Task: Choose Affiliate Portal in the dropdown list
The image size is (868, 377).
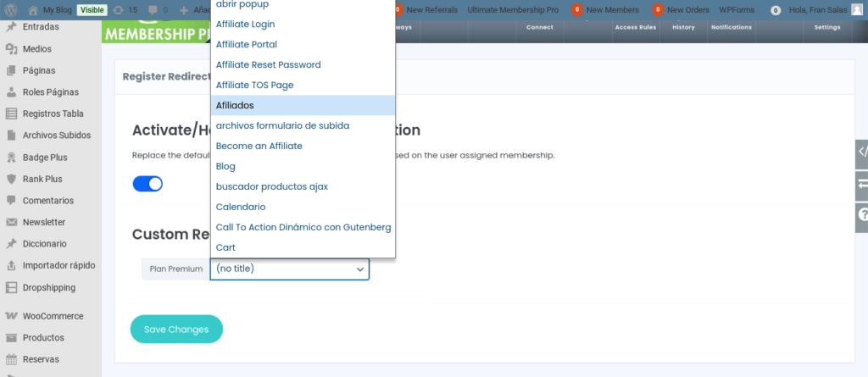Action: (x=303, y=44)
